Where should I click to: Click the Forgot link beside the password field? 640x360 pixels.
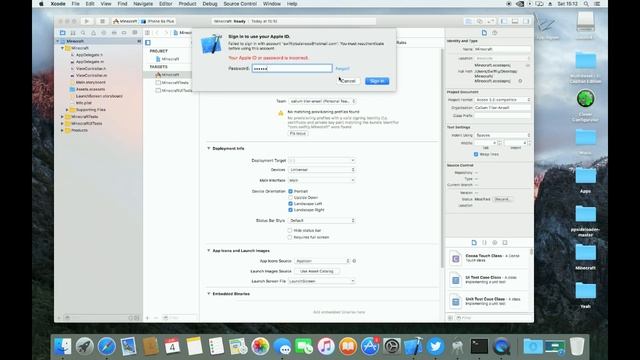click(342, 69)
